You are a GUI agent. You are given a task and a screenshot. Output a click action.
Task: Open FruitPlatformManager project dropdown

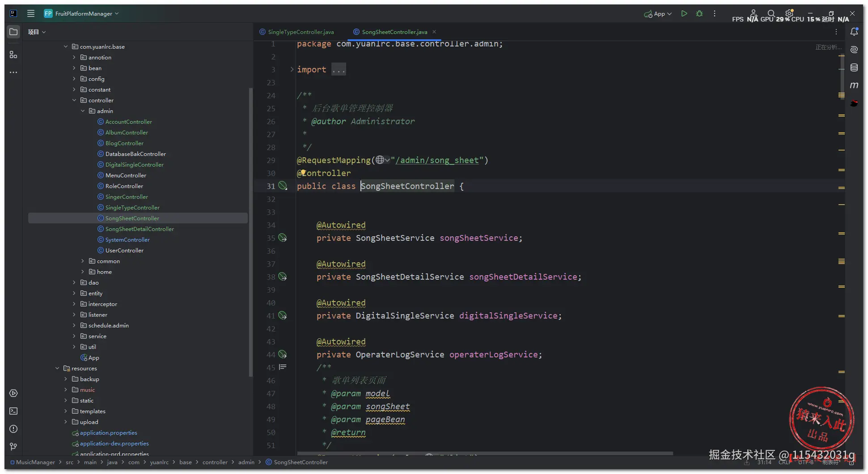point(81,13)
